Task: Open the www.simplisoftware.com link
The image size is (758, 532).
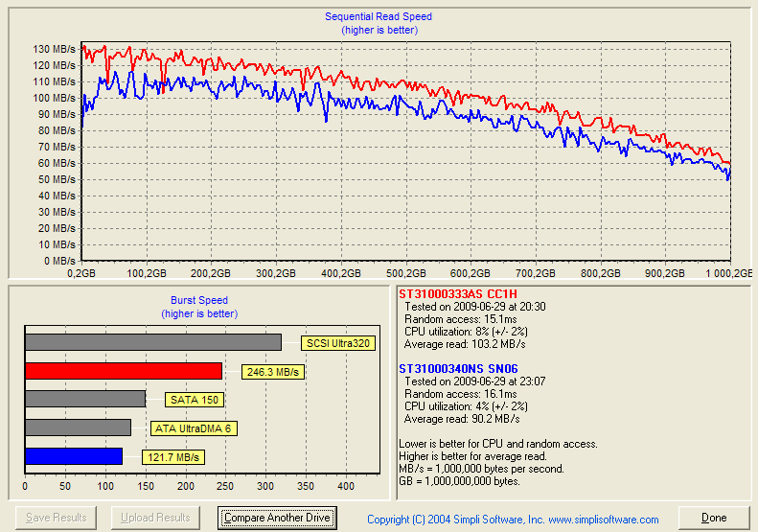Action: pos(603,520)
